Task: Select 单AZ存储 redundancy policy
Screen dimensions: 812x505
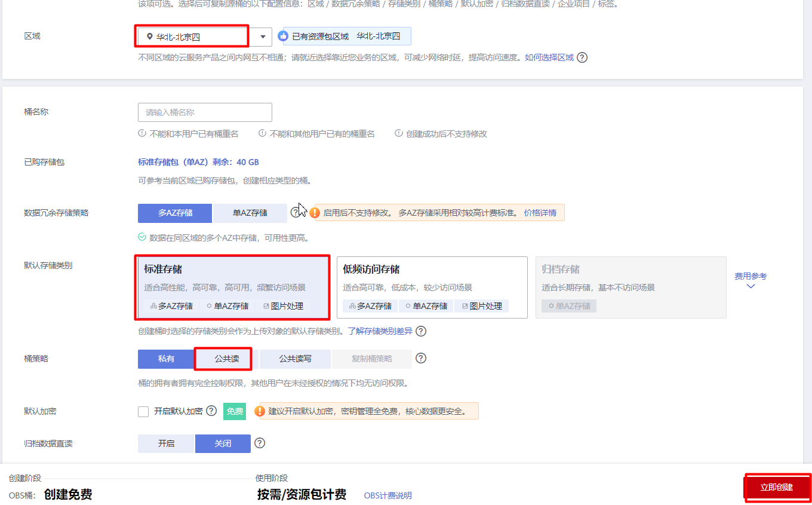Action: click(x=250, y=213)
